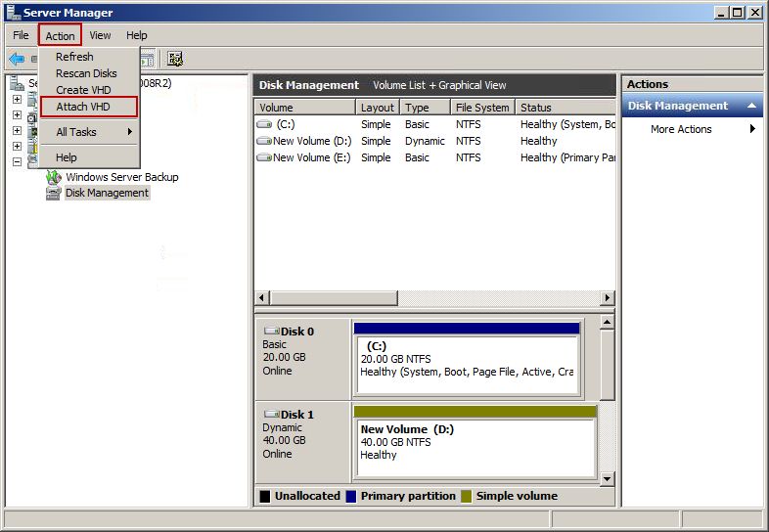Click the horizontal scrollbar thumb in volume list
Screen dimensions: 769x532
click(334, 297)
